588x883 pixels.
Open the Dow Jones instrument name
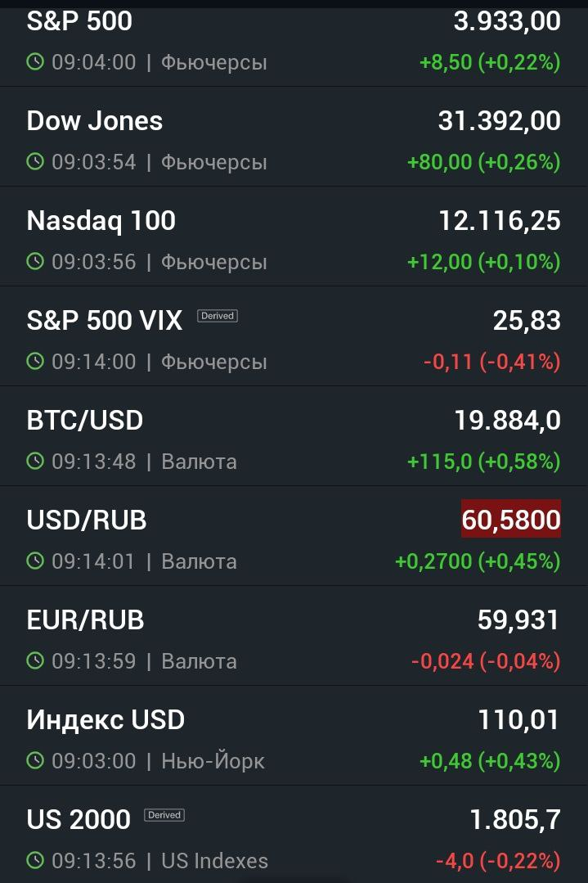(95, 121)
